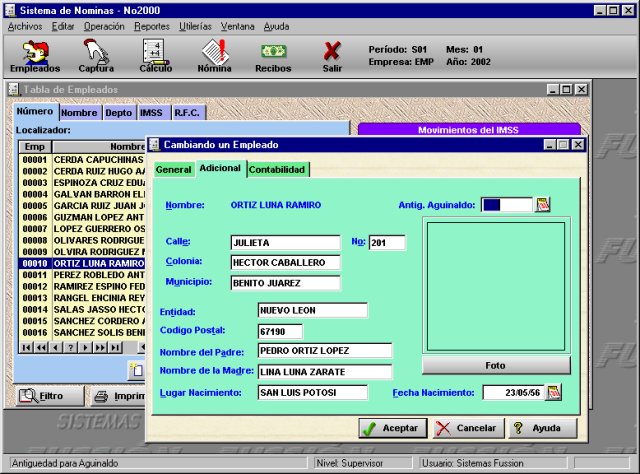The image size is (640, 474).
Task: Click the Municipio field BENITO JUAREZ
Action: 285,283
